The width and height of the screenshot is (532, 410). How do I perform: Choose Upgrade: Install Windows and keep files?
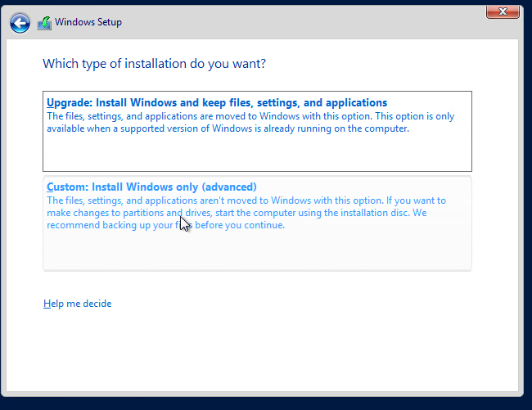(257, 131)
